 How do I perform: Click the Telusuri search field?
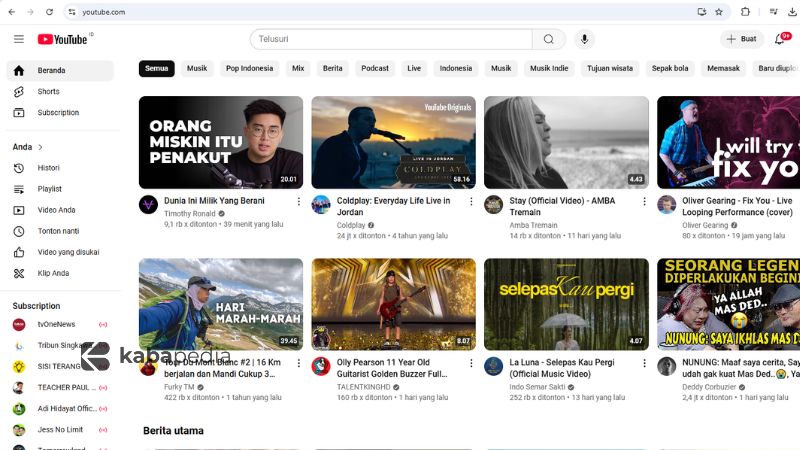coord(390,39)
